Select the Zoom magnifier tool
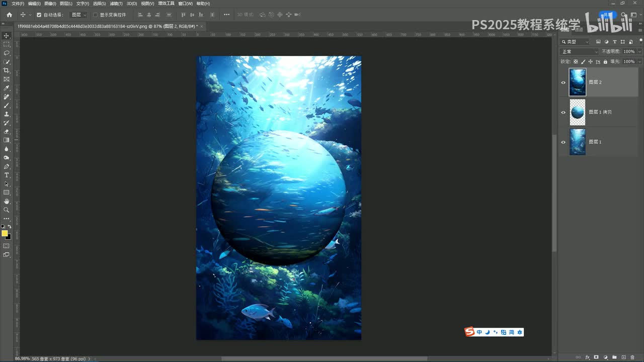The width and height of the screenshot is (644, 362). [x=7, y=210]
